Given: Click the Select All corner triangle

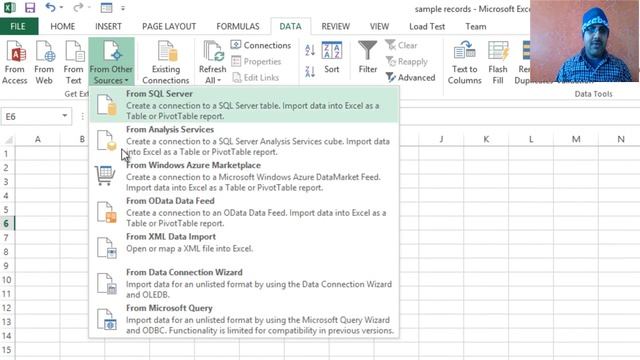Looking at the screenshot, I should tap(8, 140).
